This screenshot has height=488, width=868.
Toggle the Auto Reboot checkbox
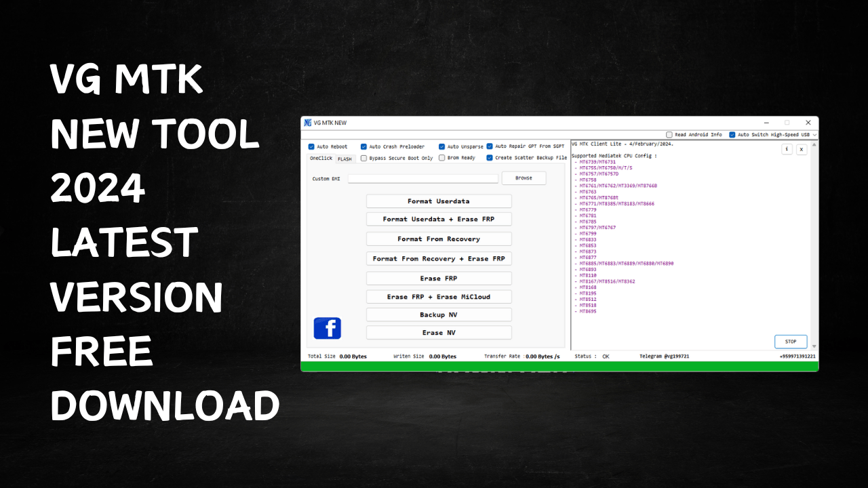click(x=311, y=146)
